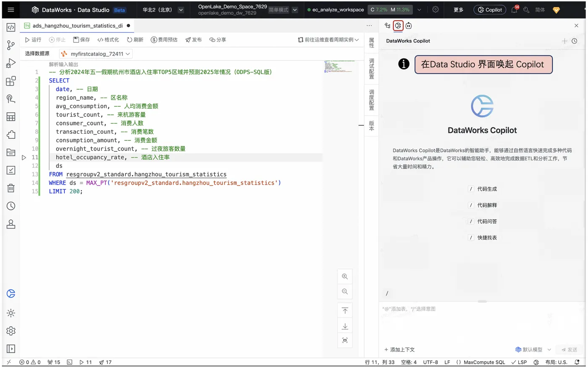The width and height of the screenshot is (588, 368).
Task: Open the clock history sidebar icon
Action: (x=11, y=206)
